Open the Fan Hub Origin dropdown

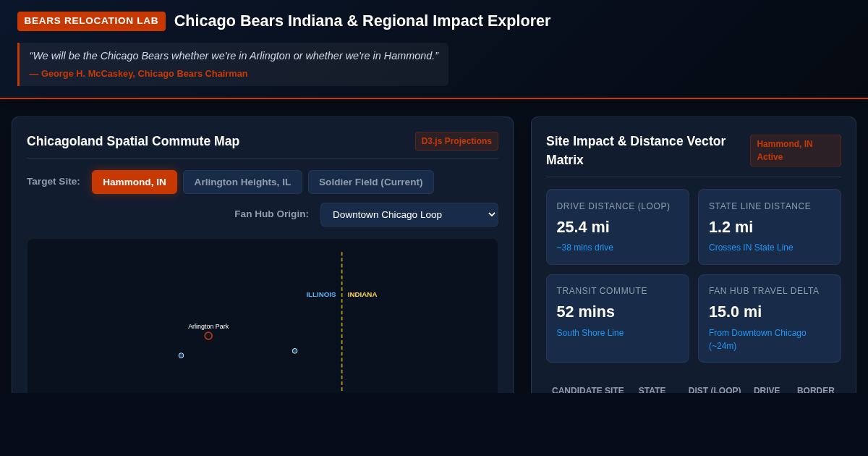point(409,214)
